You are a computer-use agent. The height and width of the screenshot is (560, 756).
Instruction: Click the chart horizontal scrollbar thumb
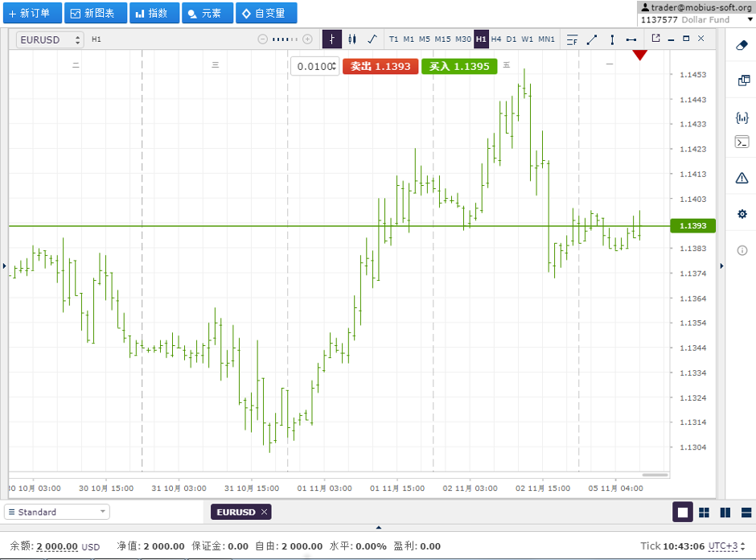[655, 475]
